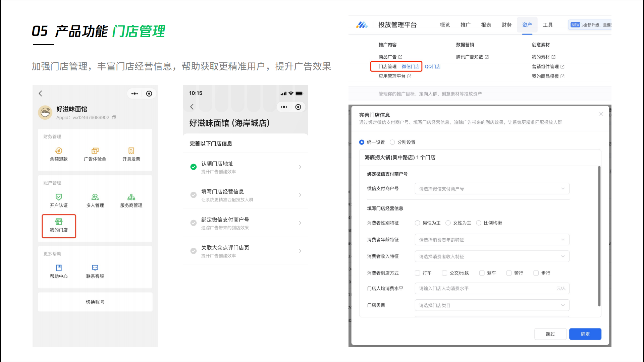
Task: Open 开具发票 invoice icon
Action: tap(131, 151)
